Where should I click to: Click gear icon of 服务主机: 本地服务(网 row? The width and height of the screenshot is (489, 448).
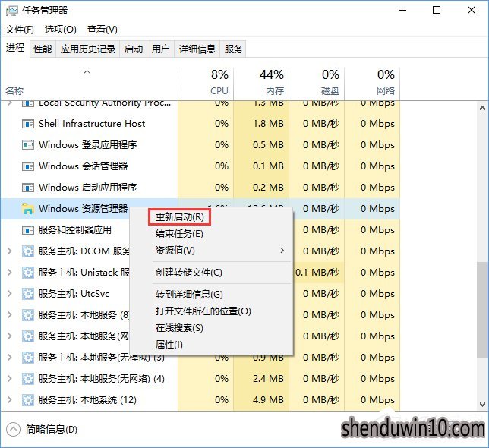click(x=28, y=336)
